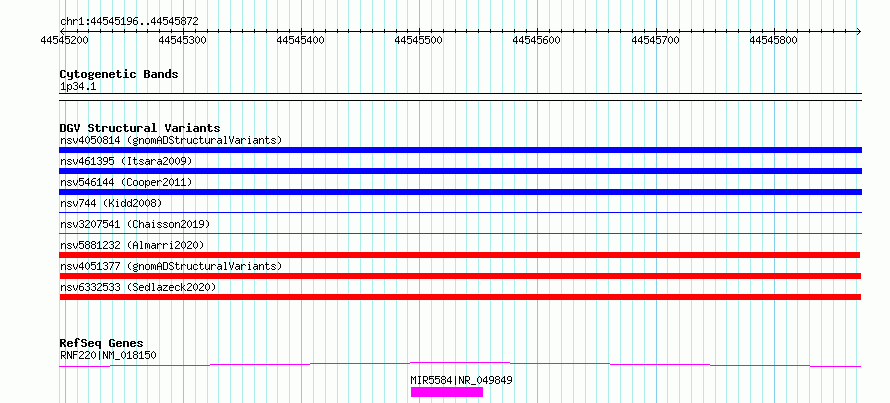This screenshot has width=890, height=403.
Task: Select the RefSeq Genes track title
Action: coord(102,343)
